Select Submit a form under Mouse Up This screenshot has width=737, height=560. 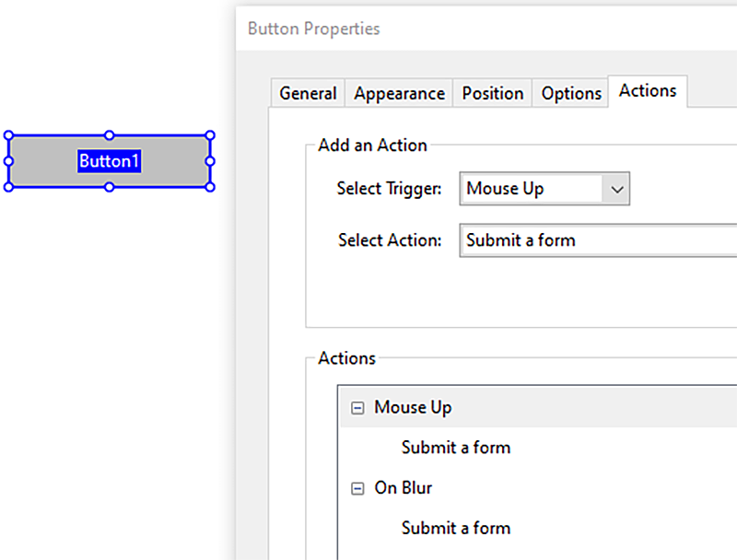[x=456, y=448]
